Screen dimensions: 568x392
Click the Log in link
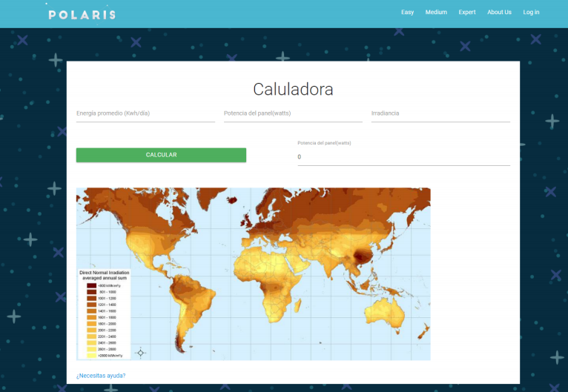tap(531, 13)
